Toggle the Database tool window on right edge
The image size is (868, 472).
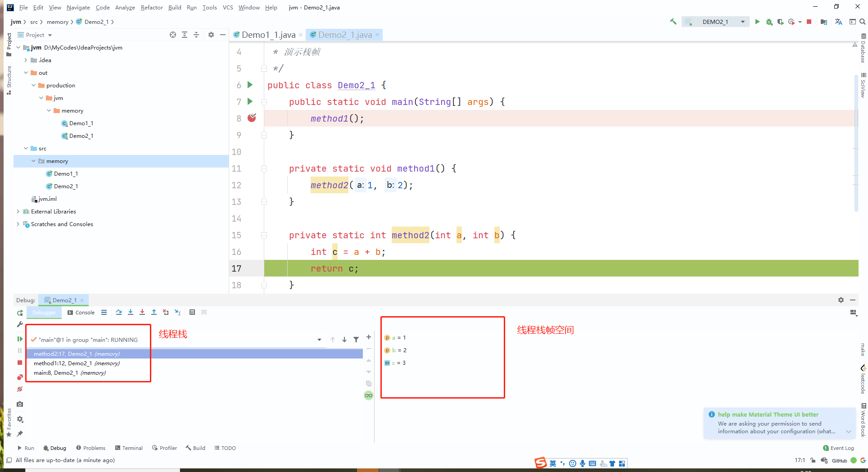(x=863, y=48)
